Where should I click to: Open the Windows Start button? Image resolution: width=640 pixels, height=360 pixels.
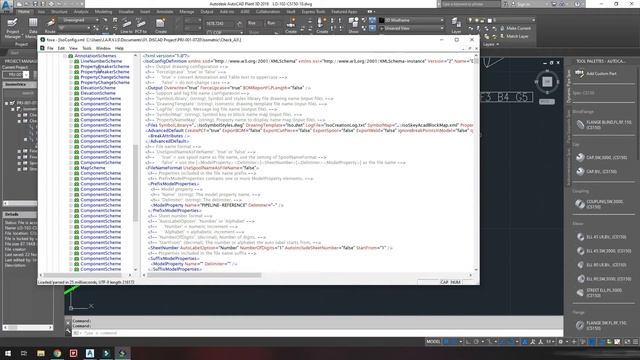pos(8,353)
